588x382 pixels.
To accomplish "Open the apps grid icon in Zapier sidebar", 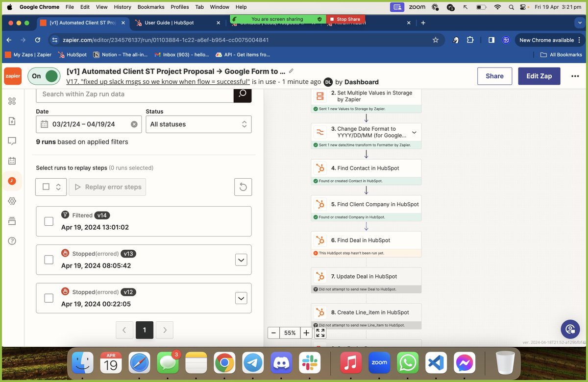I will [12, 101].
